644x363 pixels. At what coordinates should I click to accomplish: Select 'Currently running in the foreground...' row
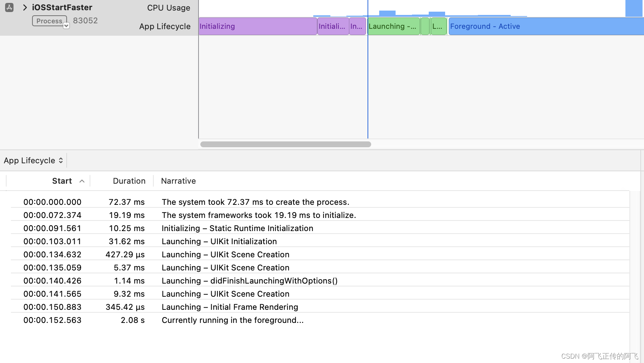320,320
